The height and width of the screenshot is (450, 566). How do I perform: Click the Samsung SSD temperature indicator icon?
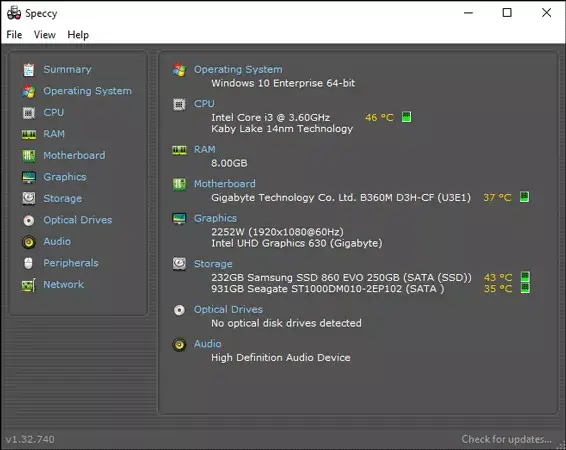coord(525,277)
